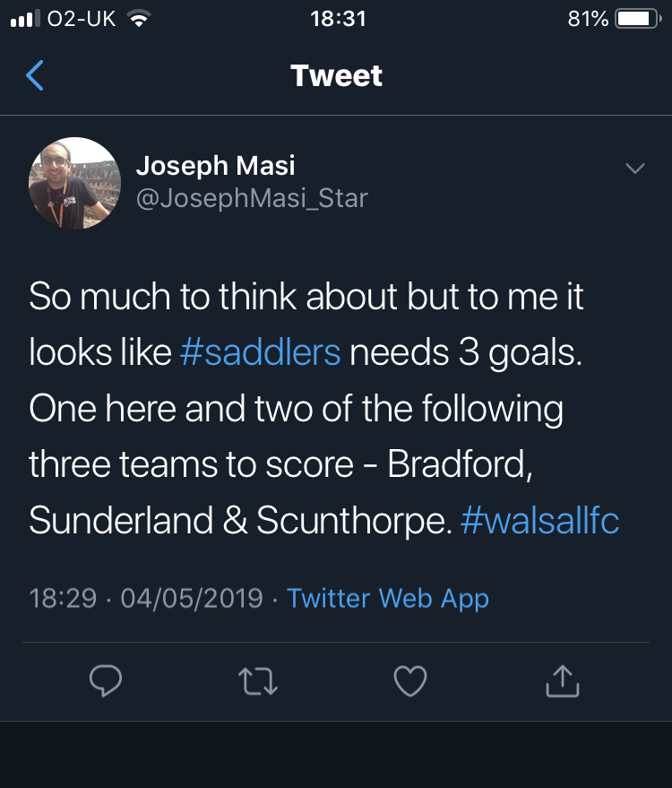This screenshot has height=788, width=672.
Task: Open the @JosephMasi_Star handle
Action: click(x=252, y=197)
